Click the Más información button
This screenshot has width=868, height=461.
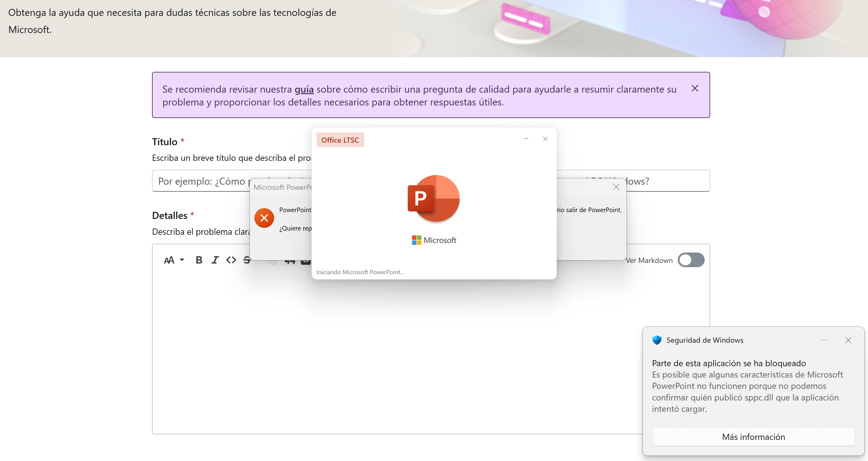coord(753,437)
